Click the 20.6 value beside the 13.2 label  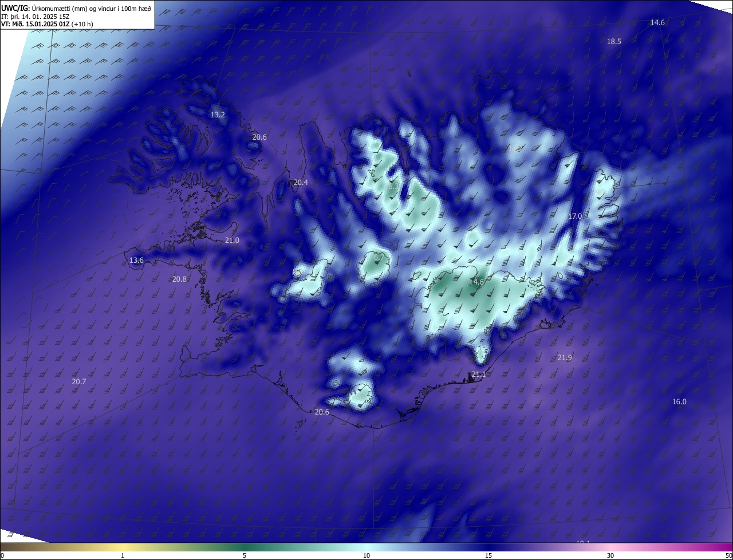click(x=259, y=137)
